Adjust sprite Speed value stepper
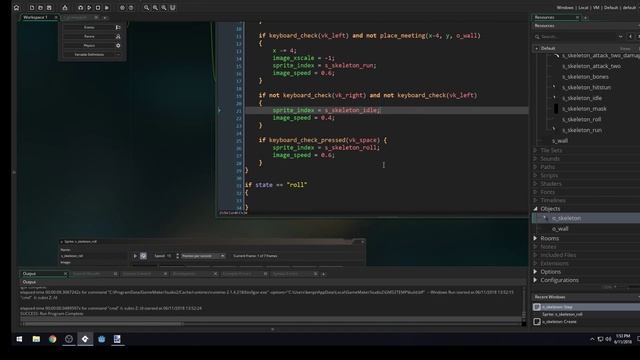640x360 pixels. tap(178, 256)
